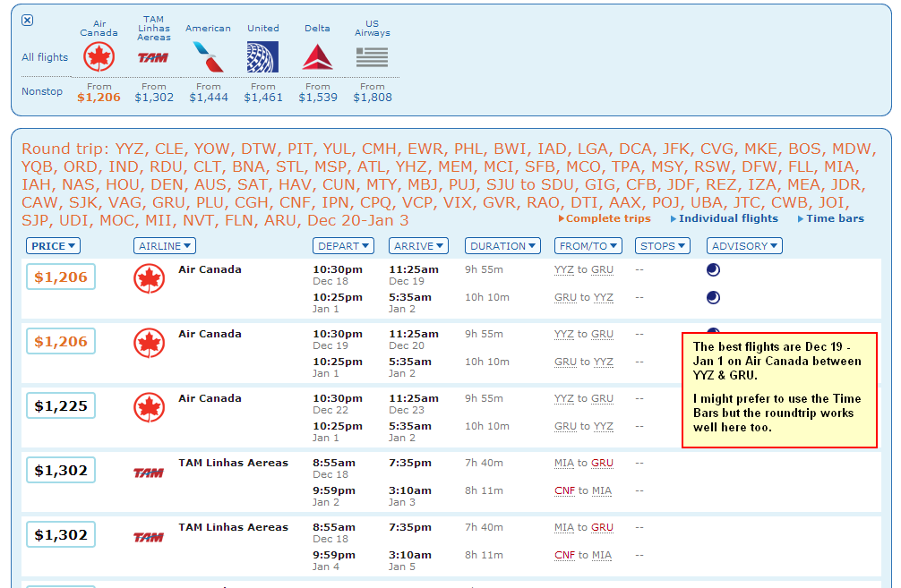Select the Delta triangle logo
This screenshot has height=588, width=901.
(317, 57)
